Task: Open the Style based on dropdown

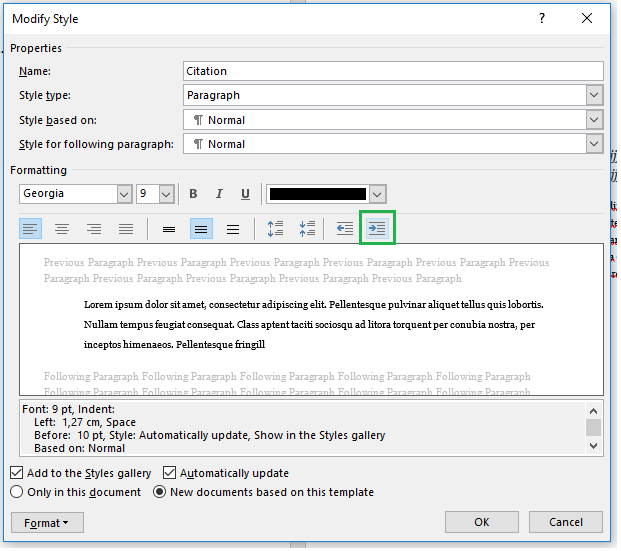Action: 594,120
